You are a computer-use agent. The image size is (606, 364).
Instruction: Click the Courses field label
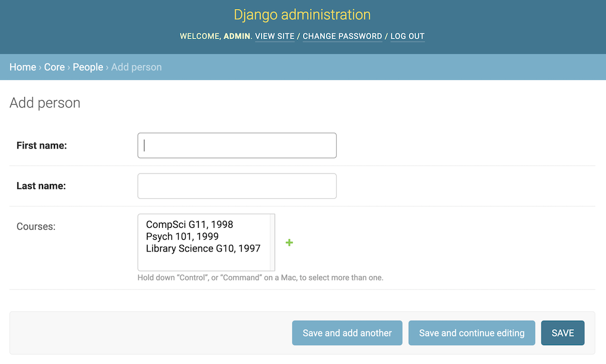point(36,226)
